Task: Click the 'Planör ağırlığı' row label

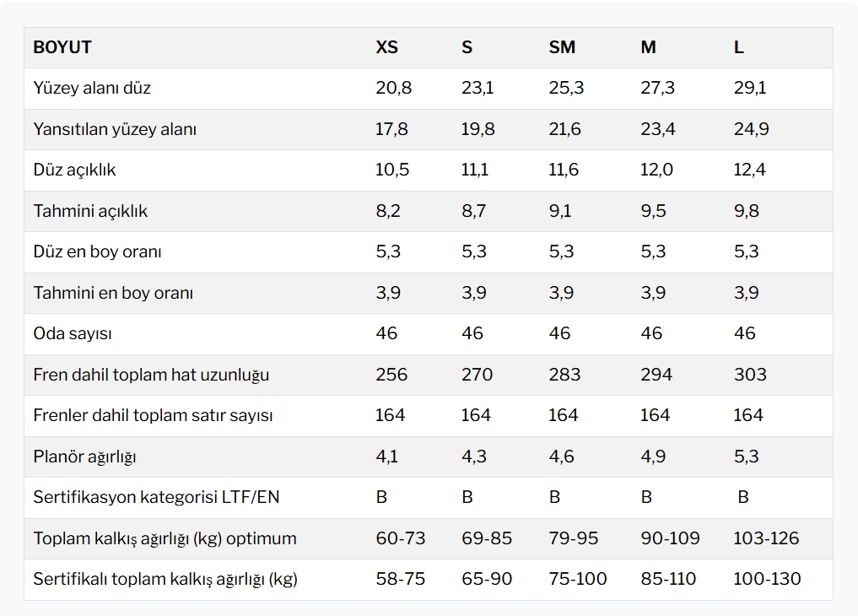Action: point(84,457)
